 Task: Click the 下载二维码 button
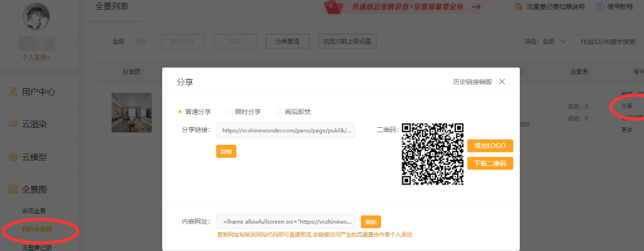490,163
